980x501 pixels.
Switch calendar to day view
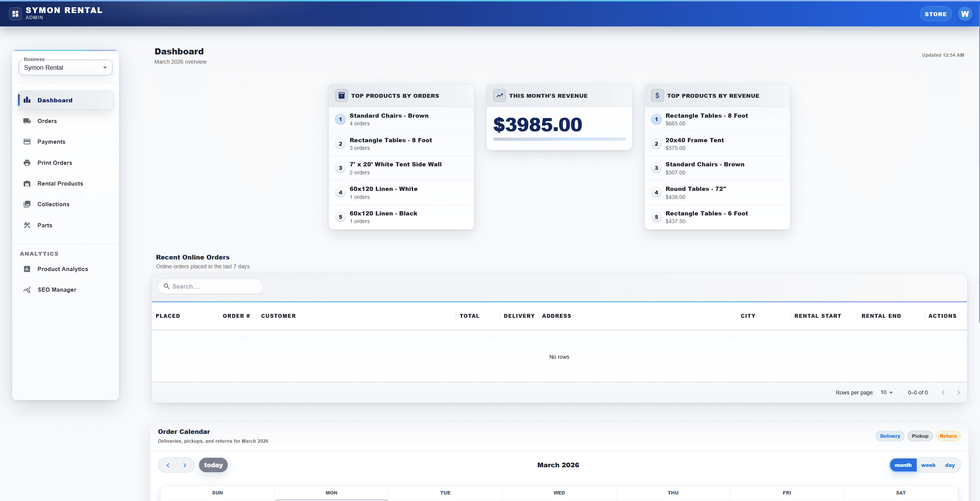(x=950, y=465)
